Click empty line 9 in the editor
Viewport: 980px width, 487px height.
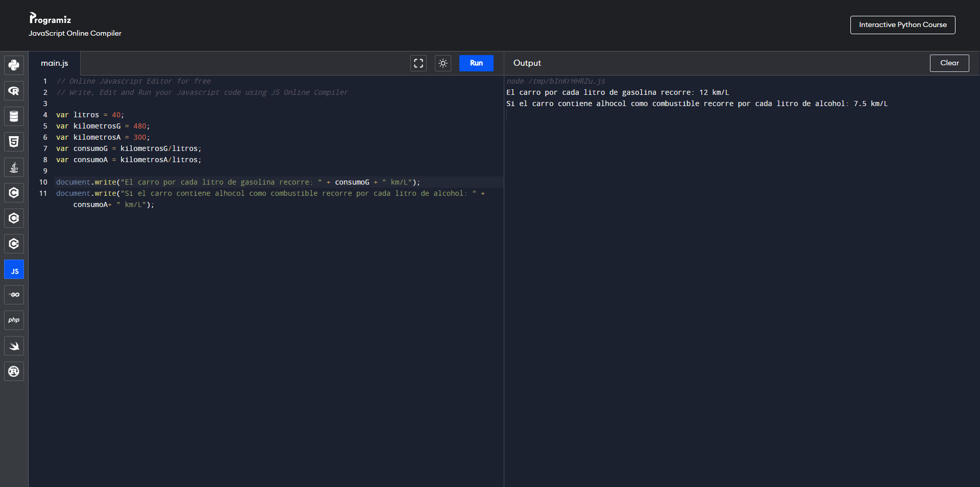click(x=279, y=171)
